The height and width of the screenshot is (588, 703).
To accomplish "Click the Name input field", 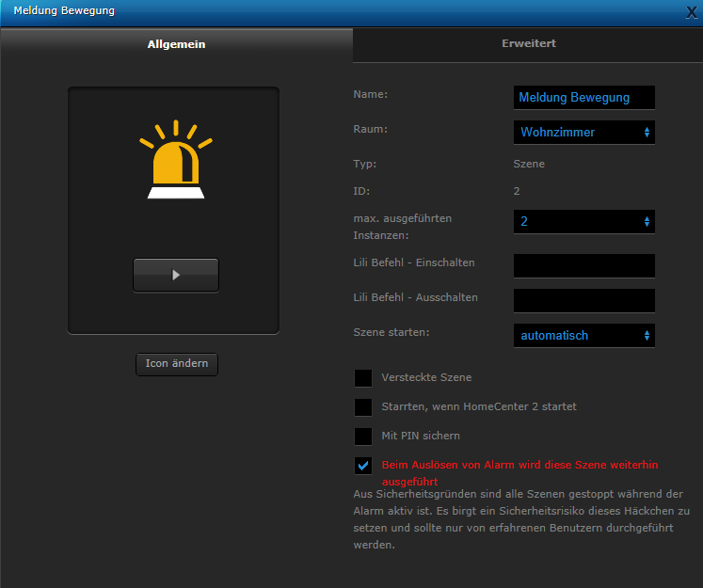I will 583,97.
